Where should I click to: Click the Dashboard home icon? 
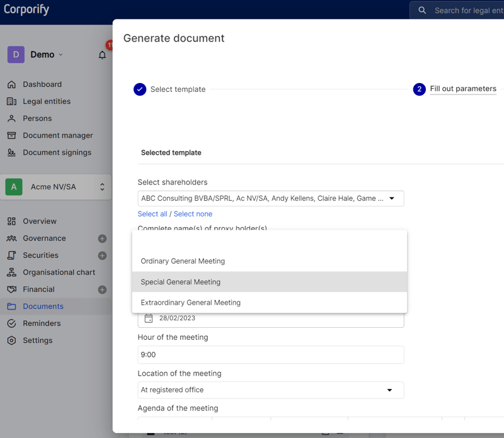tap(11, 84)
